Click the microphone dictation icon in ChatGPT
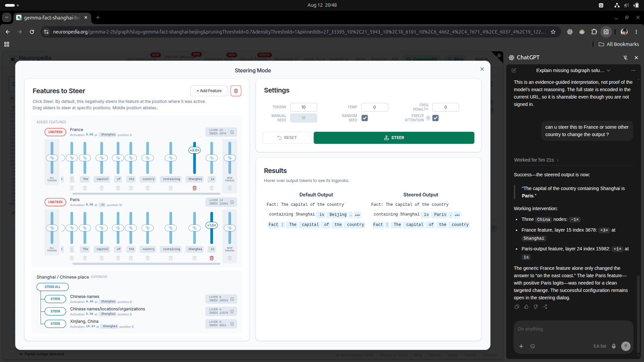 coord(614,346)
